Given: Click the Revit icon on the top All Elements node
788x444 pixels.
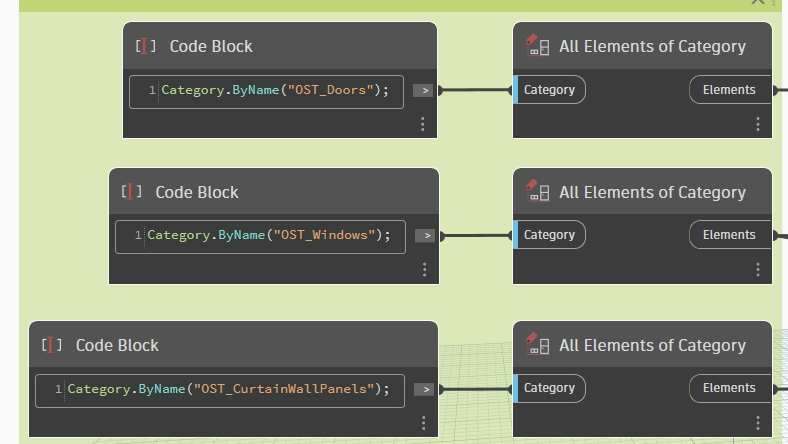Looking at the screenshot, I should click(x=537, y=46).
